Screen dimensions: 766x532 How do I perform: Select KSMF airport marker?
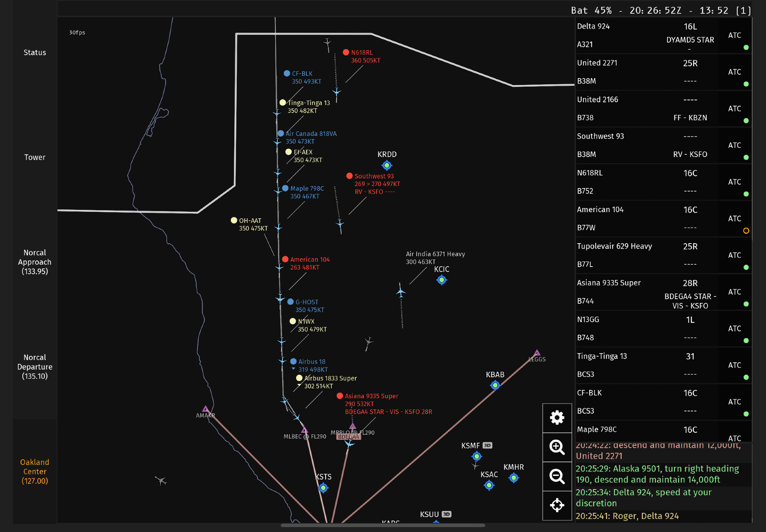click(x=477, y=456)
